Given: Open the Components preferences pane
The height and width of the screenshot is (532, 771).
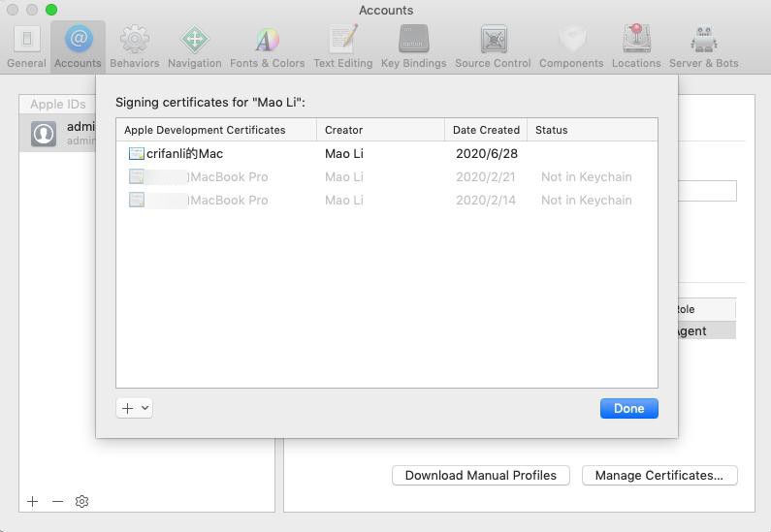Looking at the screenshot, I should coord(571,47).
